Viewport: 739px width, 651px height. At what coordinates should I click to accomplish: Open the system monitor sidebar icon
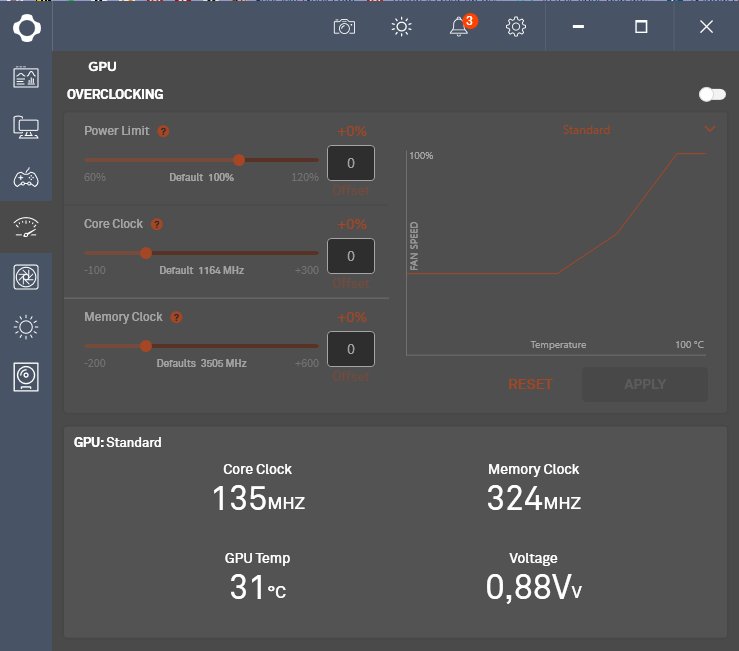click(x=26, y=77)
